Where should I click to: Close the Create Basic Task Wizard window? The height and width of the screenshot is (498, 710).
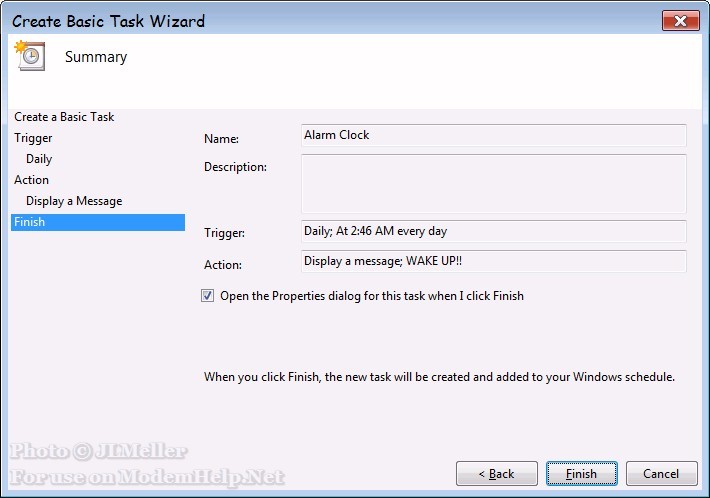pos(680,21)
